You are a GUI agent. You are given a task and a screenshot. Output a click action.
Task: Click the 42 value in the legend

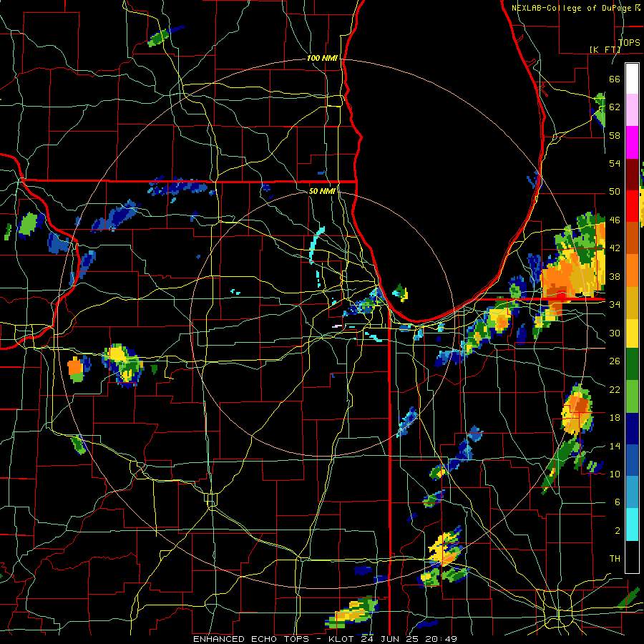point(615,248)
